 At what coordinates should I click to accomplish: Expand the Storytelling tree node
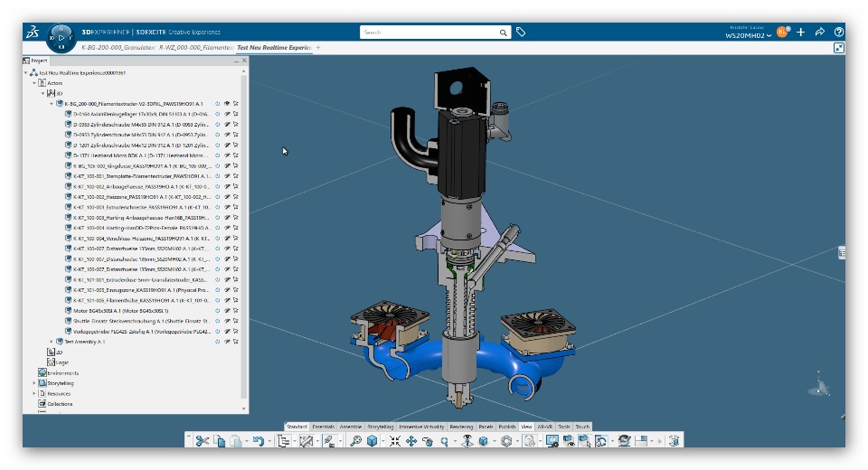[x=34, y=383]
